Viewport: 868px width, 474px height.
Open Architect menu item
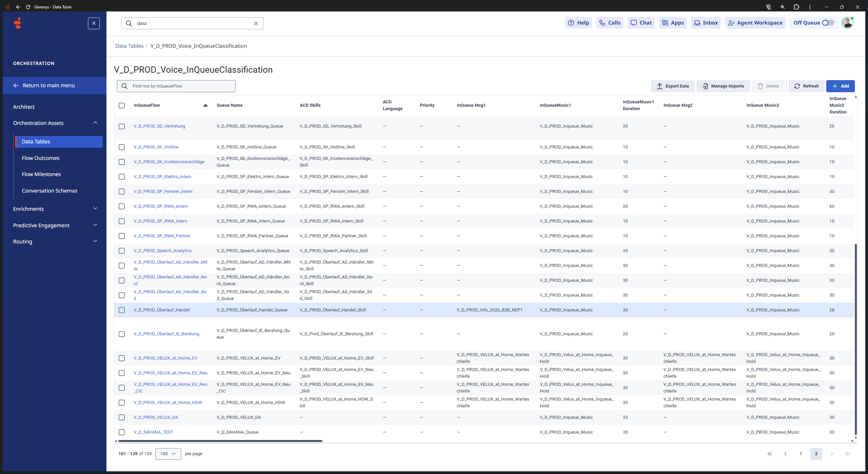24,107
